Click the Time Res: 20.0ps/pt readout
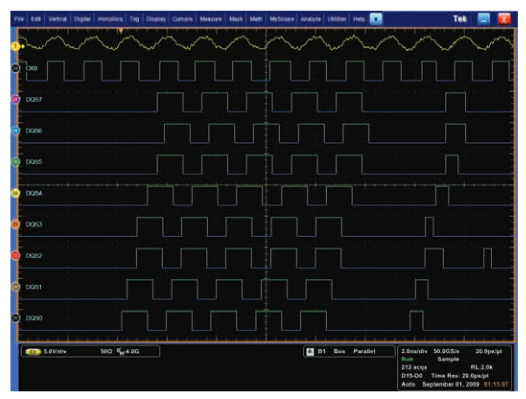 click(x=460, y=376)
